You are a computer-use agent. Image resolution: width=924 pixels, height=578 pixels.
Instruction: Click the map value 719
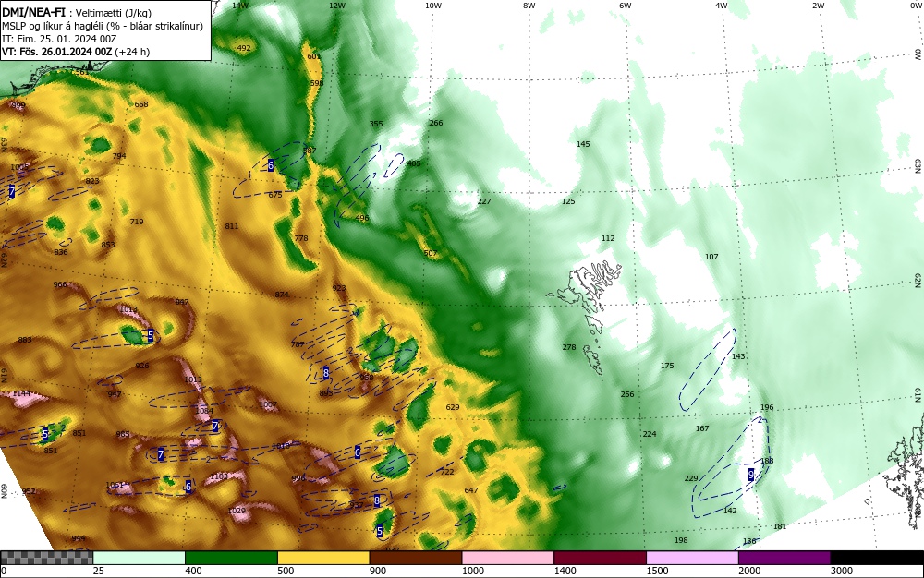(136, 222)
